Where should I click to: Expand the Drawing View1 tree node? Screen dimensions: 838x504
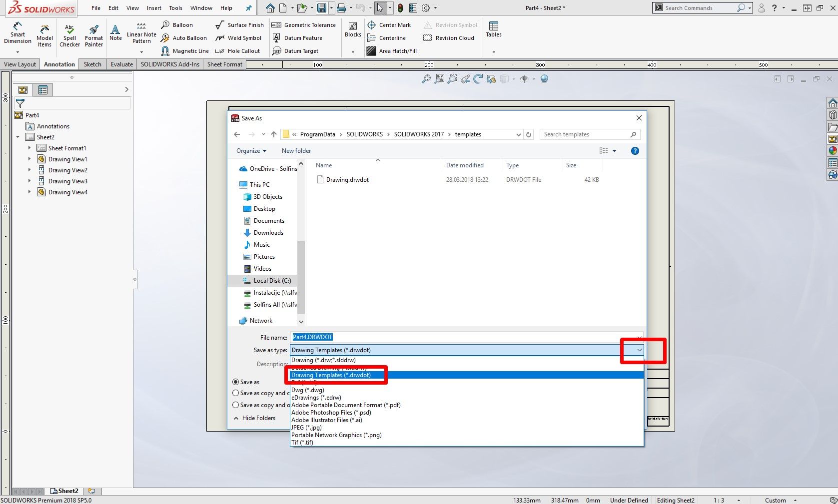click(29, 159)
